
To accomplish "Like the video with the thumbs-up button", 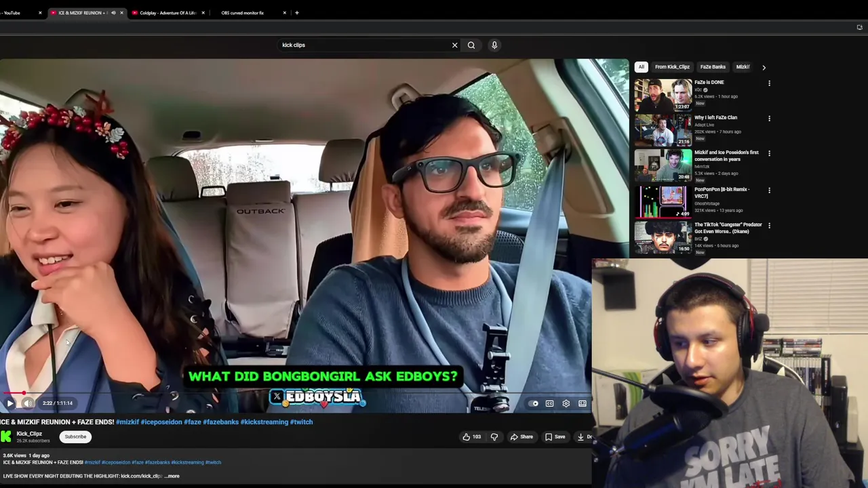I will pos(467,436).
